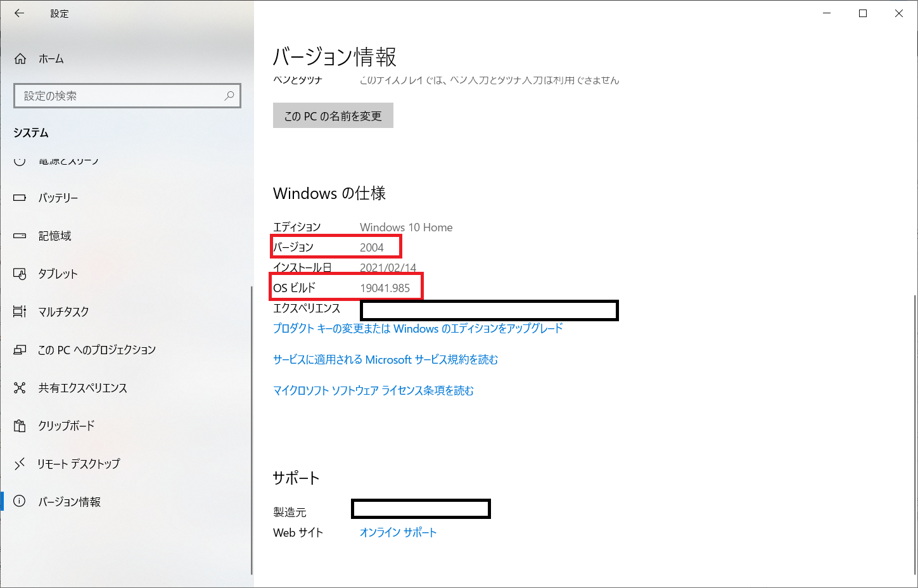
Task: Select the この PC へのプロジェクション icon
Action: (20, 350)
